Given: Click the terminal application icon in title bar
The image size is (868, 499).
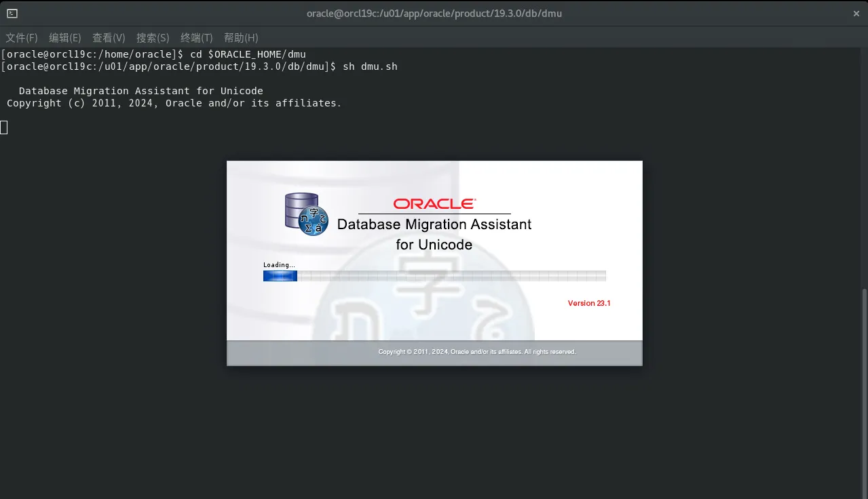Looking at the screenshot, I should point(11,13).
